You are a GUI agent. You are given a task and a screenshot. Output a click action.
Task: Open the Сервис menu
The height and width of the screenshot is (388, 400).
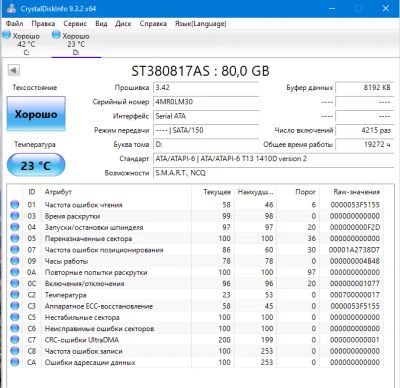tap(75, 24)
